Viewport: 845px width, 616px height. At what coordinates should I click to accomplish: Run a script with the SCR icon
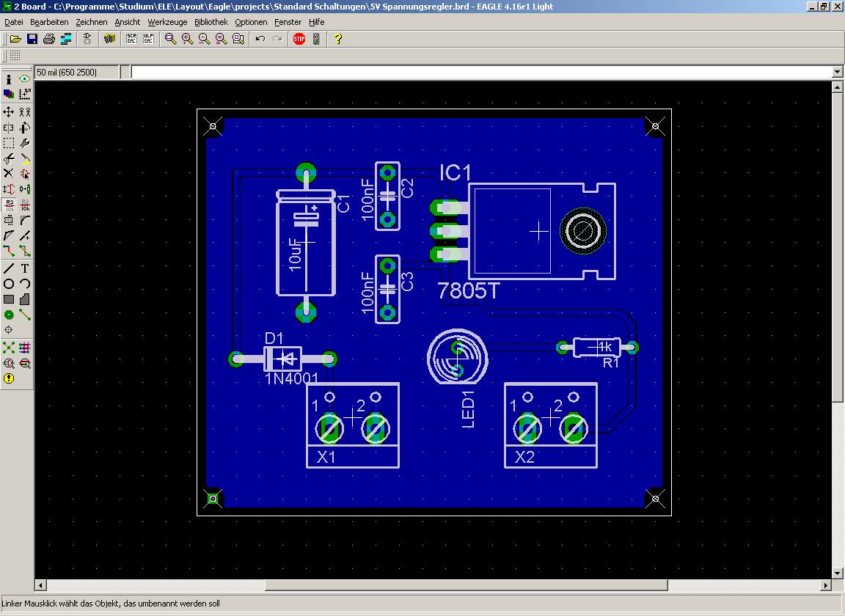pos(131,39)
